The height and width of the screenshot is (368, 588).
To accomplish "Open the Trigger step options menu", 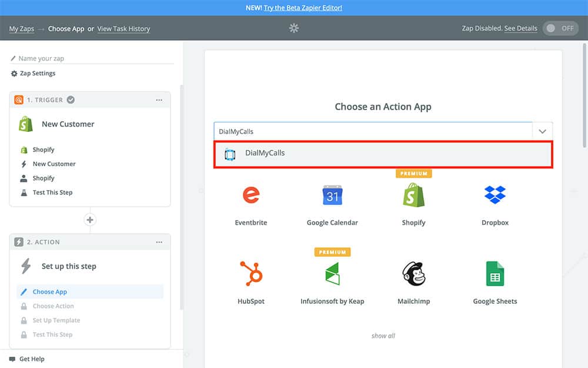I will pyautogui.click(x=159, y=100).
